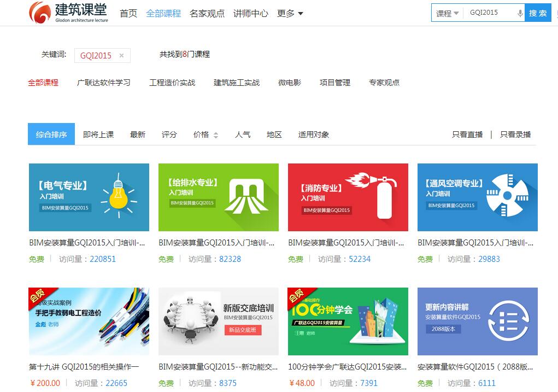Sort by 即将上课
Image resolution: width=558 pixels, height=392 pixels.
(x=98, y=134)
